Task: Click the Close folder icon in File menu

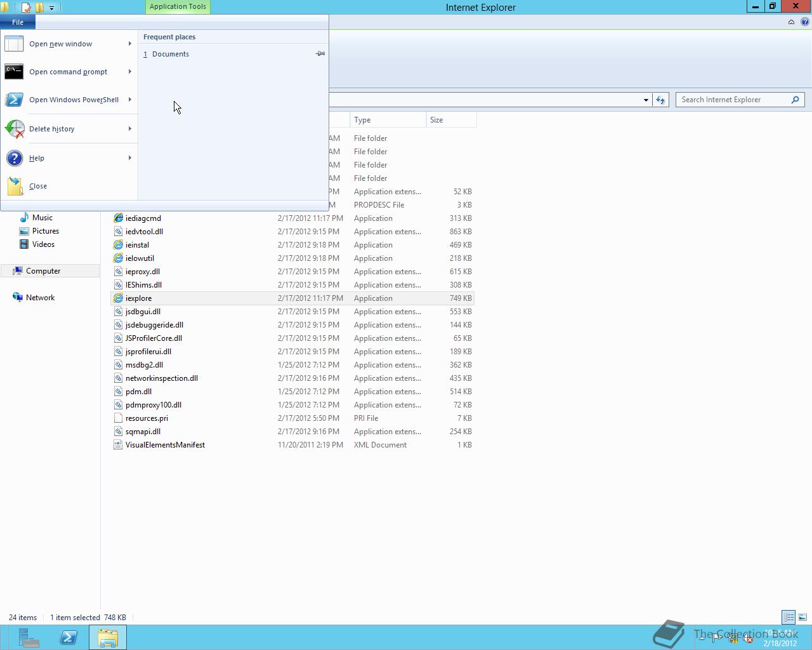Action: [15, 186]
